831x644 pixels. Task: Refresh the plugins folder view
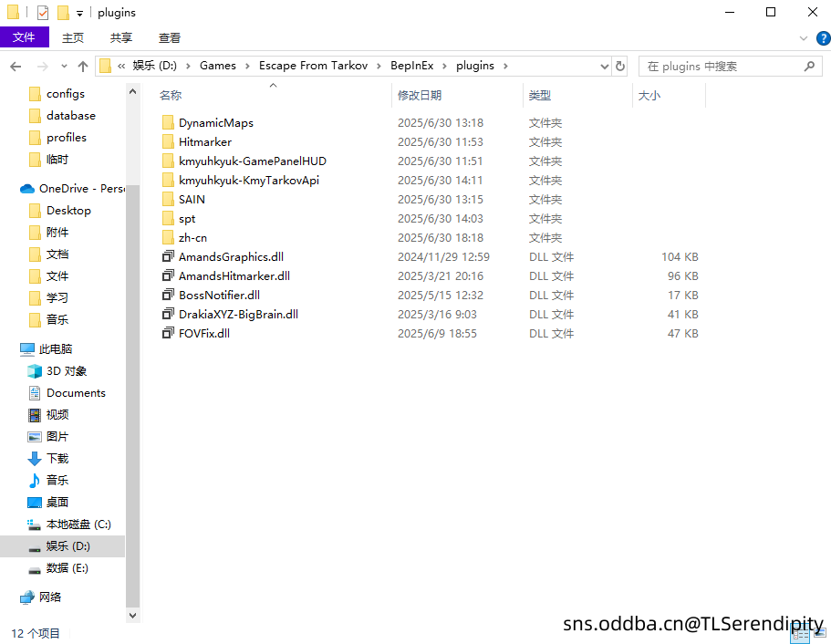[x=620, y=67]
